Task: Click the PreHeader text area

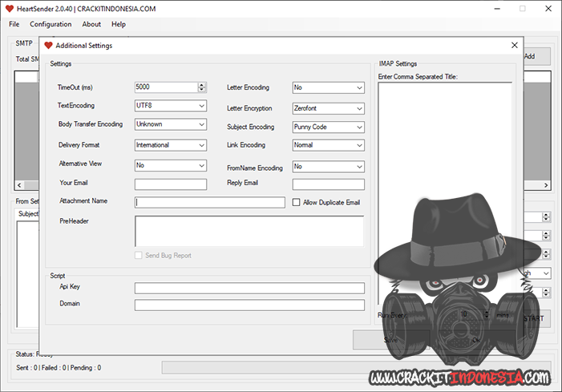Action: click(x=249, y=231)
